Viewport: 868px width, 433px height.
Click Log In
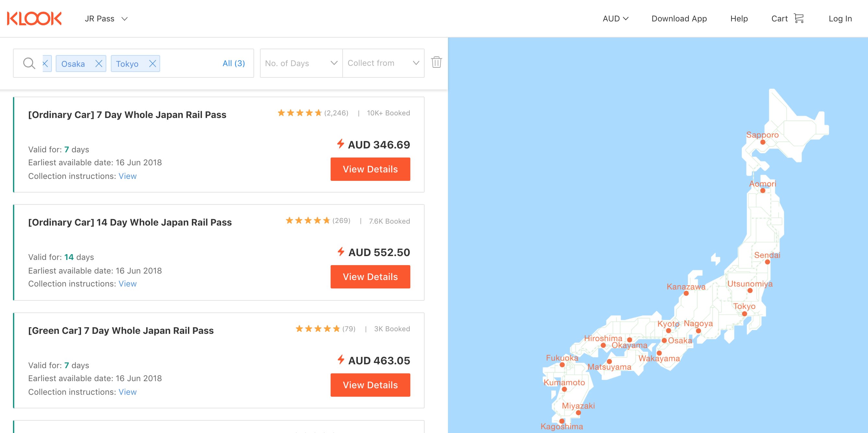tap(840, 18)
